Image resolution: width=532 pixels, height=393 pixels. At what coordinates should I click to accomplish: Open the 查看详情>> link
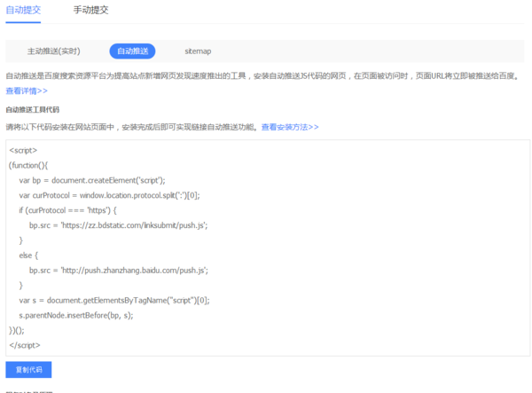click(x=27, y=91)
